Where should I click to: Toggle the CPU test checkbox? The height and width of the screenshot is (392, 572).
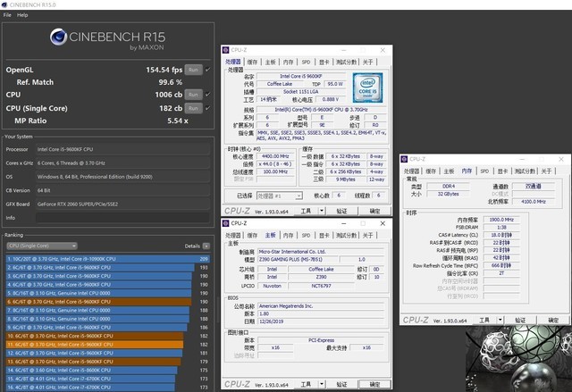[207, 95]
